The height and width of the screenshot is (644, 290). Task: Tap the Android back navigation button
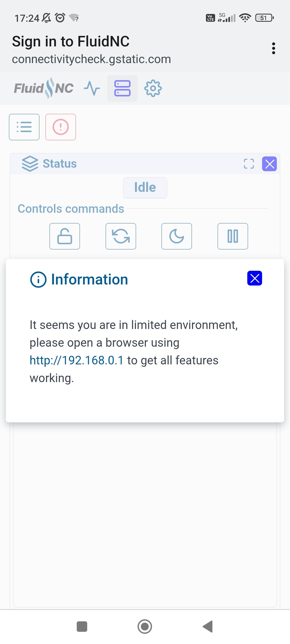[208, 627]
